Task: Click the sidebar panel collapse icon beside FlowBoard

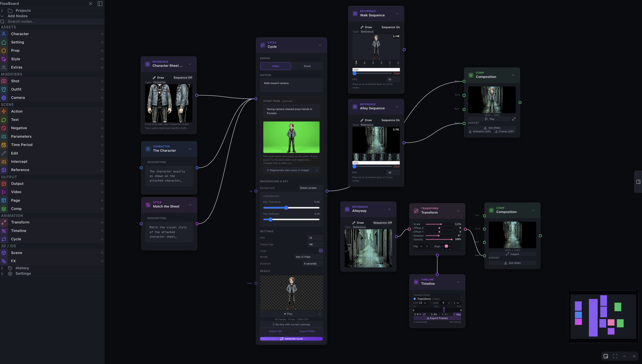Action: click(x=100, y=4)
